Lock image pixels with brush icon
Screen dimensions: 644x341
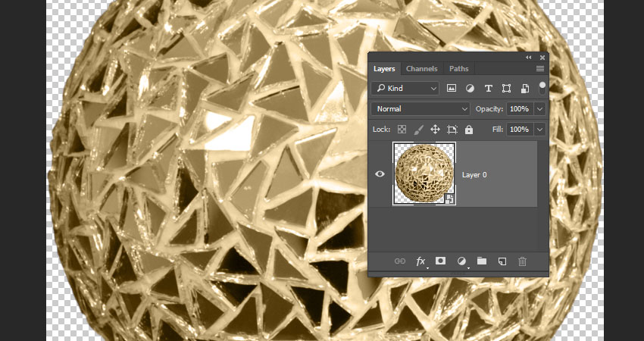click(418, 130)
